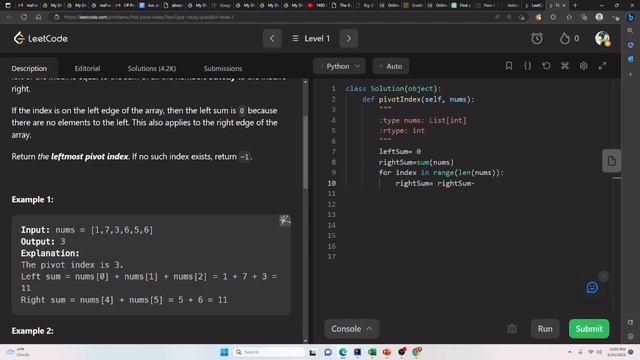Image resolution: width=640 pixels, height=360 pixels.
Task: Expand the Console panel
Action: pos(351,329)
